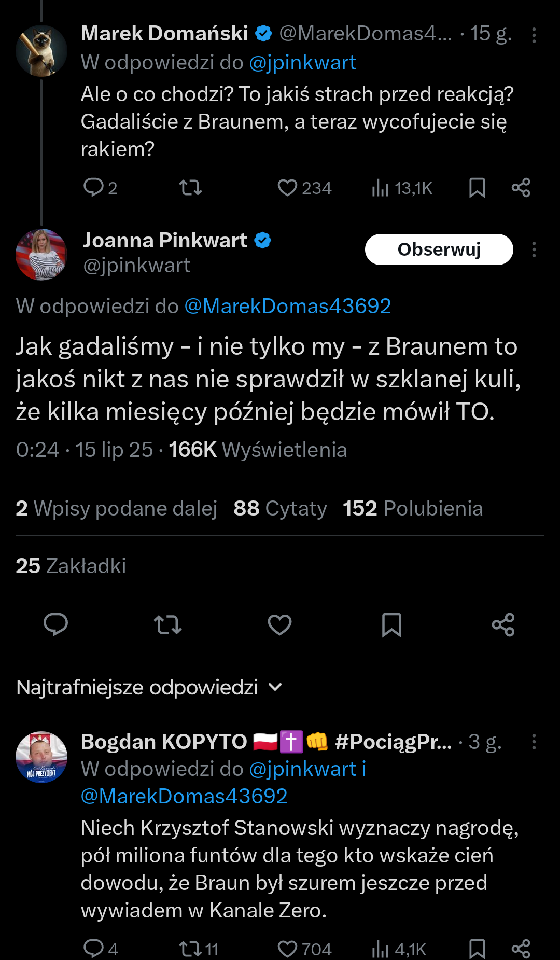Open Bogdan KOPYTO's profile picture
Viewport: 560px width, 960px height.
(x=41, y=757)
